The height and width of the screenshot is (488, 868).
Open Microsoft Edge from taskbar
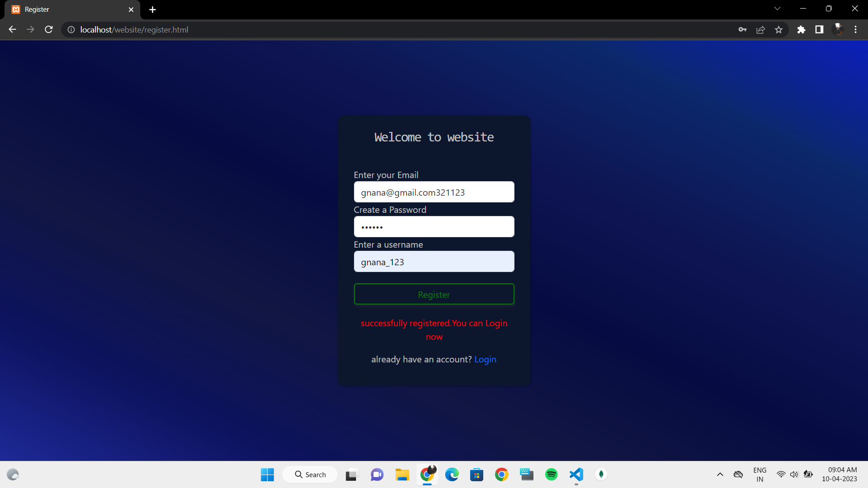coord(452,474)
